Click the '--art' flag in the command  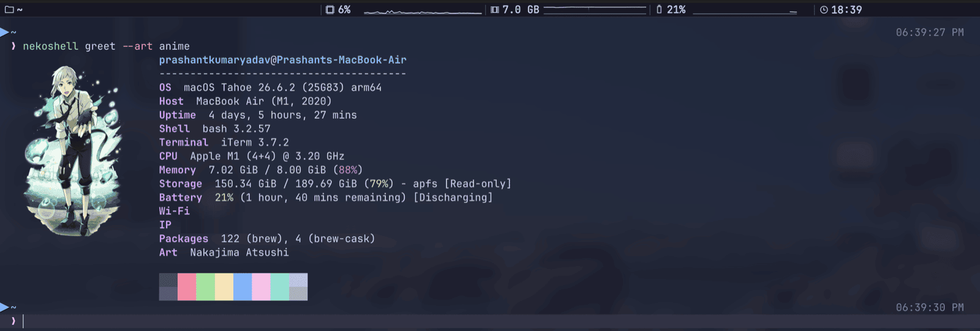point(137,47)
